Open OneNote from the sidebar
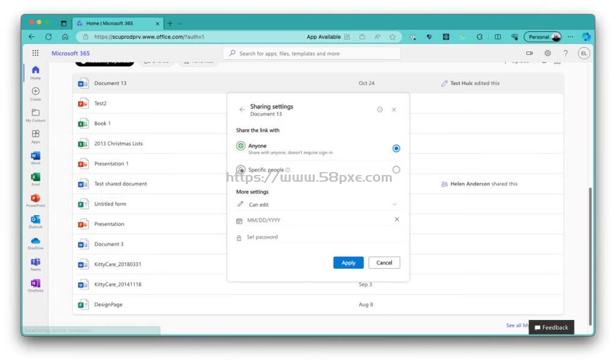 35,285
